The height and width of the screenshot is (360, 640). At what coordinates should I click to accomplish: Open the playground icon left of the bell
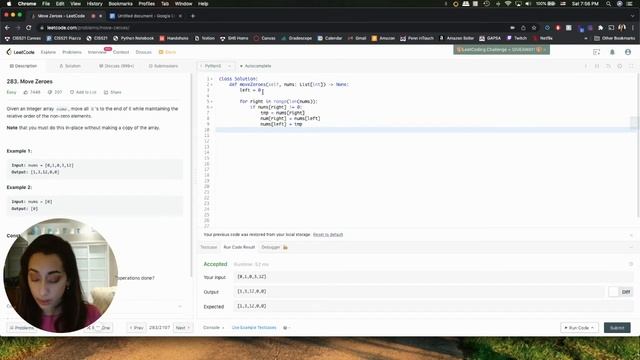[x=596, y=52]
